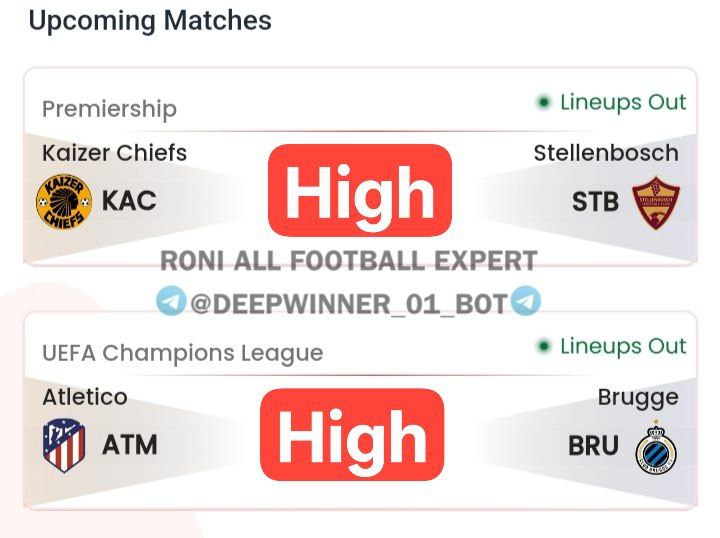This screenshot has width=720, height=538.
Task: Tap the Brugge team name
Action: click(x=638, y=397)
